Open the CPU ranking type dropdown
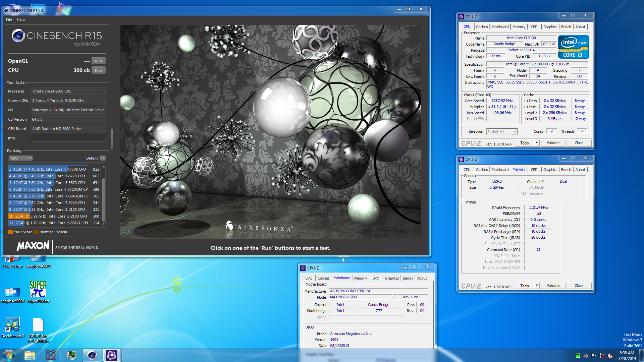The height and width of the screenshot is (362, 644). (20, 158)
